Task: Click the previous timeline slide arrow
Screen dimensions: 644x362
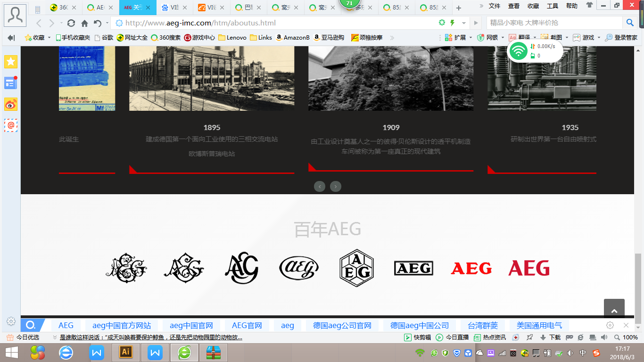Action: pos(320,187)
